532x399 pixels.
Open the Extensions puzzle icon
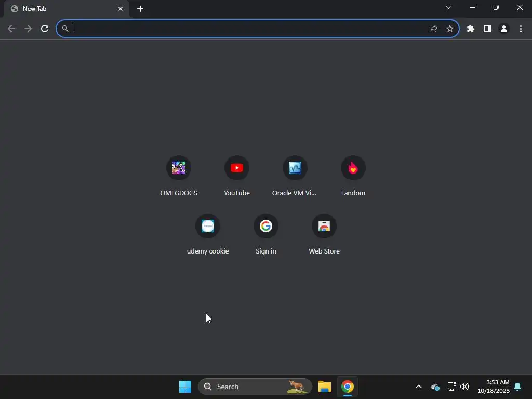[470, 29]
